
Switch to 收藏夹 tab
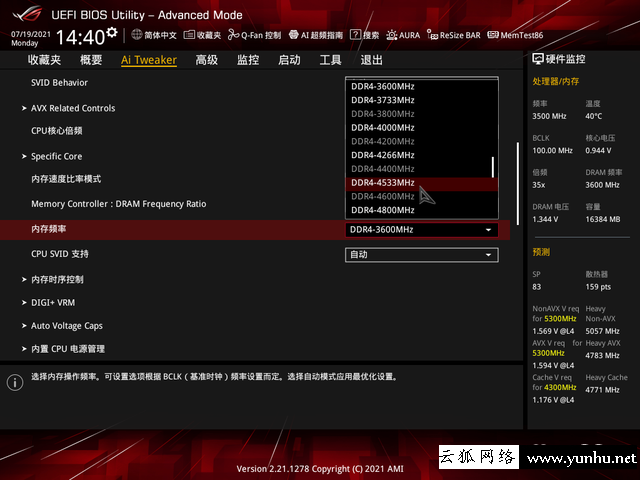[44, 60]
